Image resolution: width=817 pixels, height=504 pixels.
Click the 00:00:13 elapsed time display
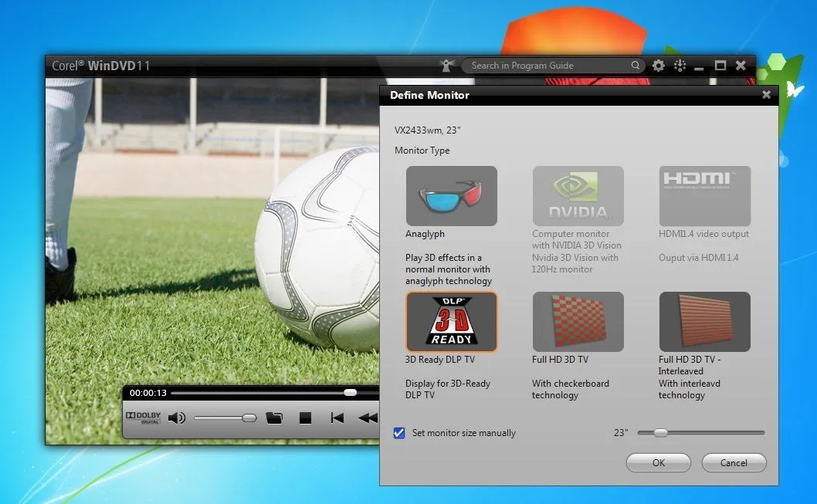point(148,393)
